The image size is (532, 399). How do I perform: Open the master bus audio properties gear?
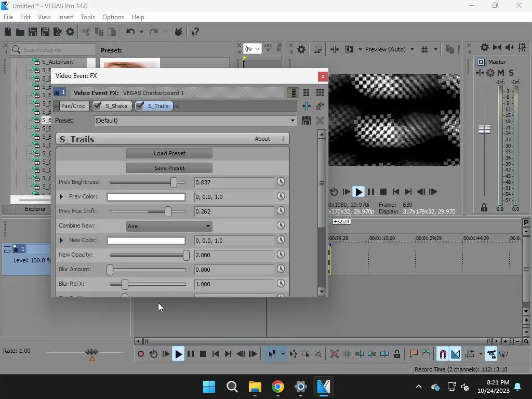click(485, 47)
